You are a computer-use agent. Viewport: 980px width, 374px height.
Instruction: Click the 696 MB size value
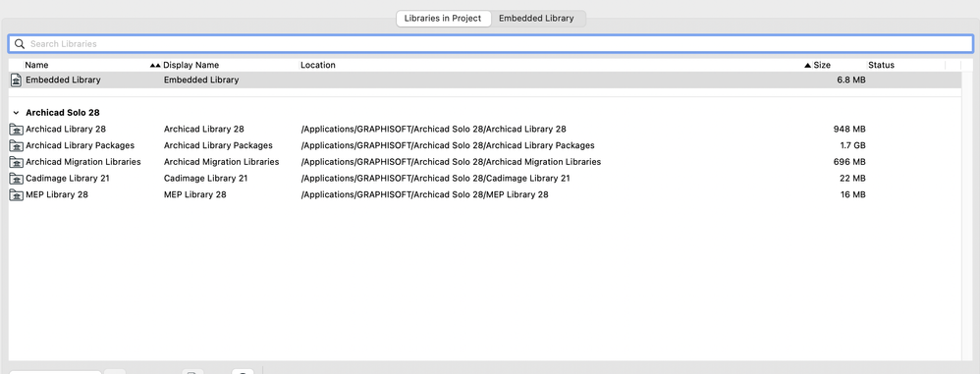point(849,162)
